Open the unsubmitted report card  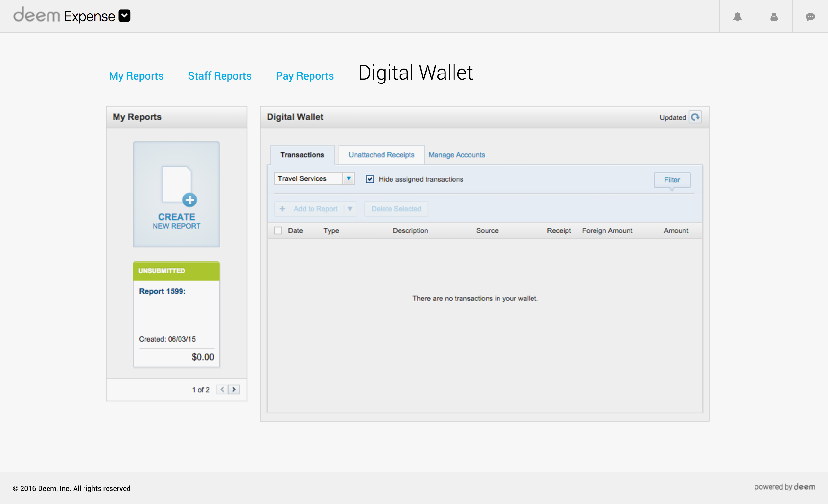(x=176, y=314)
